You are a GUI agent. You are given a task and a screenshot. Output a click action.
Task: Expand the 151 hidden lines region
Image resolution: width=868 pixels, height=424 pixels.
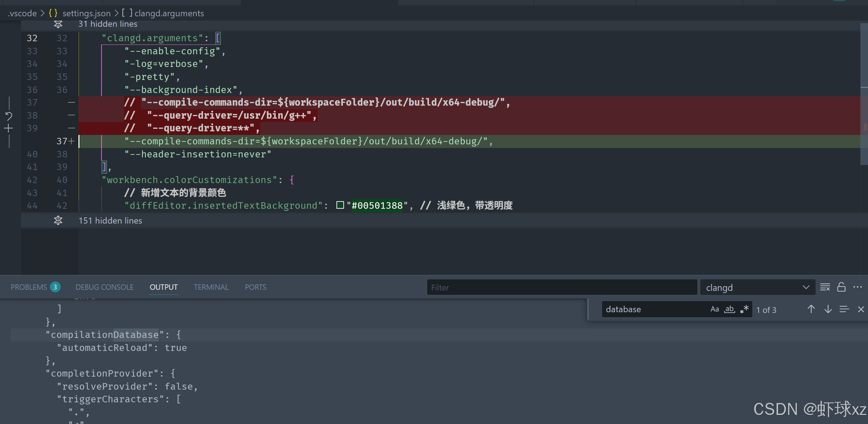tap(58, 221)
